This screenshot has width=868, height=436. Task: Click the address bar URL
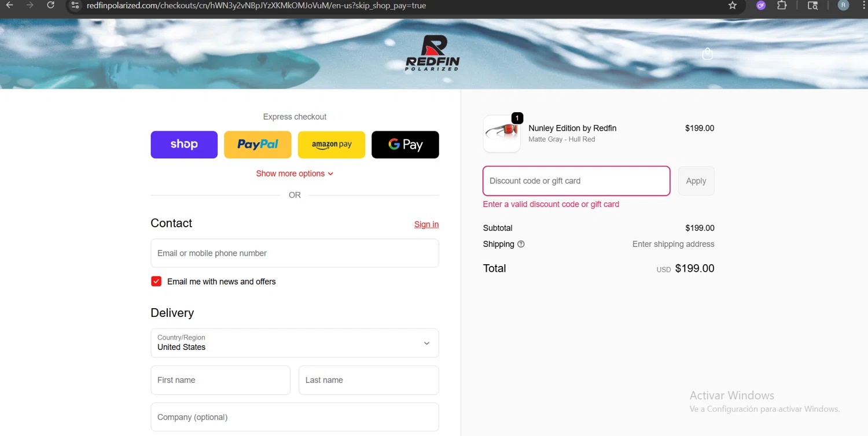tap(256, 5)
